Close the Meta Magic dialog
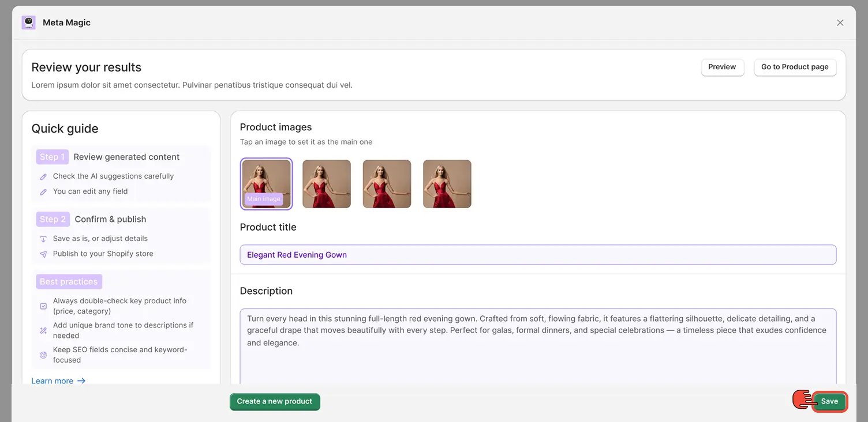 coord(840,22)
